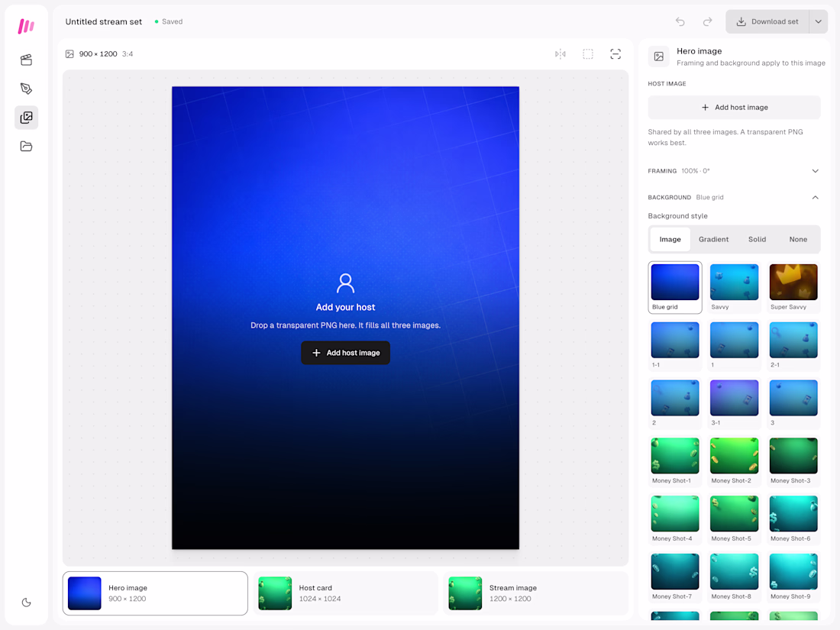Open the clapperboard sidebar section
Image resolution: width=840 pixels, height=630 pixels.
(26, 60)
